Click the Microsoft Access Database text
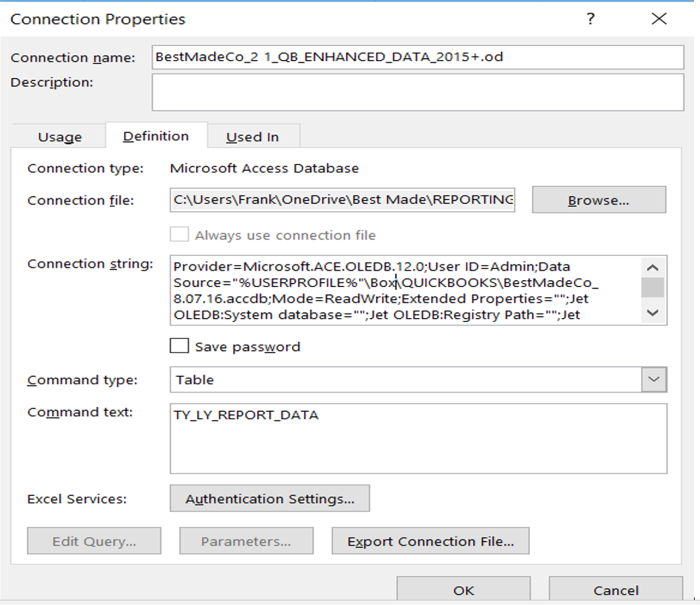Screen dimensions: 700x605 pos(265,168)
